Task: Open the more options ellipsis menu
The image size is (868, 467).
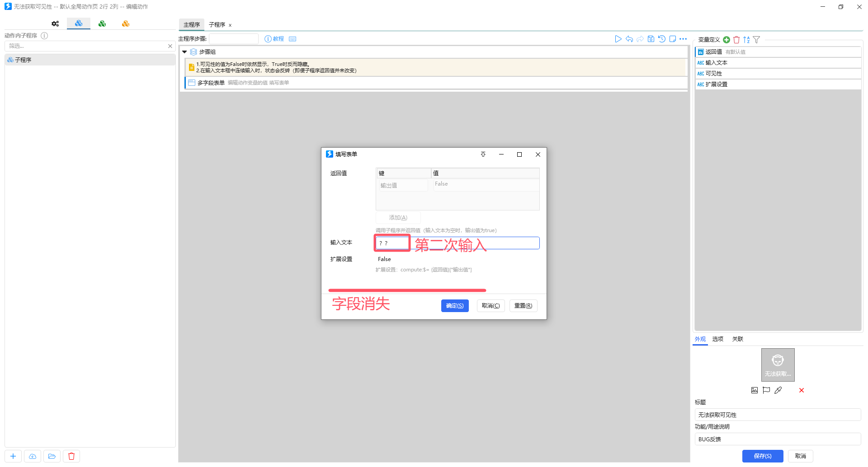Action: 683,39
